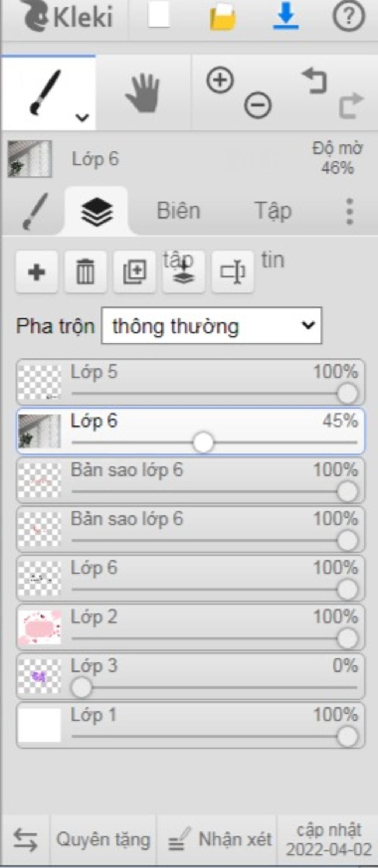The width and height of the screenshot is (378, 868).
Task: Switch to the Layers tab
Action: (96, 212)
